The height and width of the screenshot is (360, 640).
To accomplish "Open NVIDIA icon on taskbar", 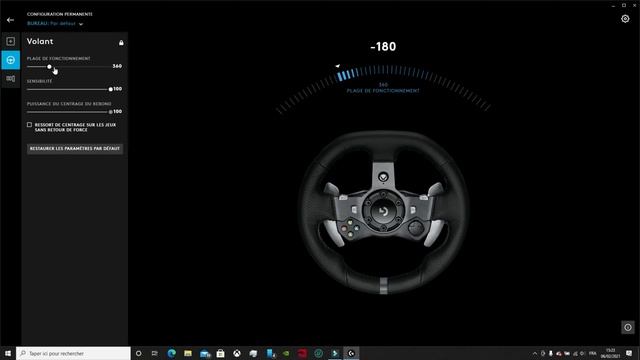I will [286, 353].
